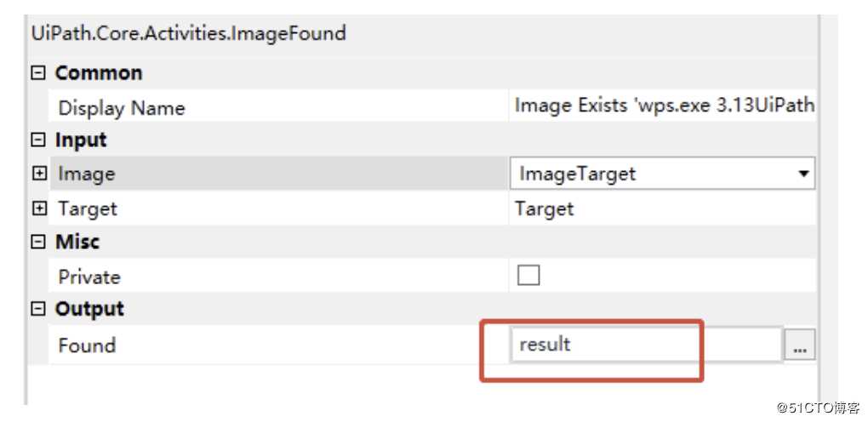Screen dimensions: 868x422
Task: Select the Target property label
Action: point(87,208)
